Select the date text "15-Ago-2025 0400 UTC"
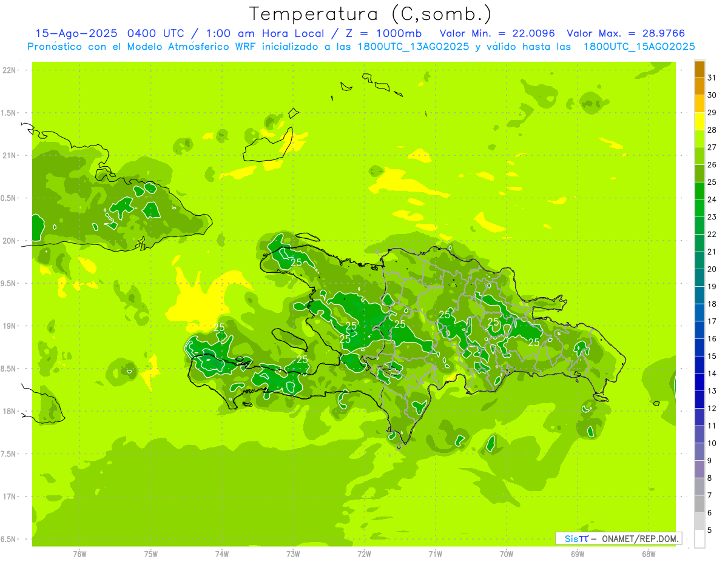Screen dimensions: 728x562 coord(109,33)
